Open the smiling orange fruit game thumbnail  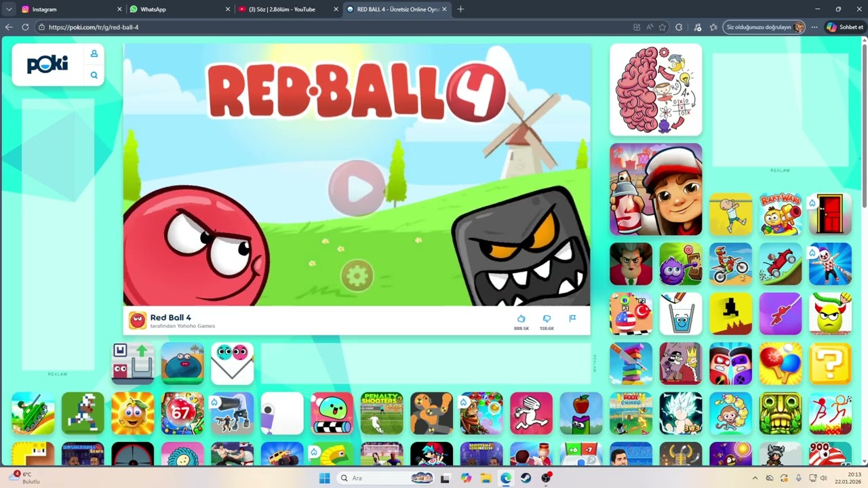pyautogui.click(x=132, y=413)
